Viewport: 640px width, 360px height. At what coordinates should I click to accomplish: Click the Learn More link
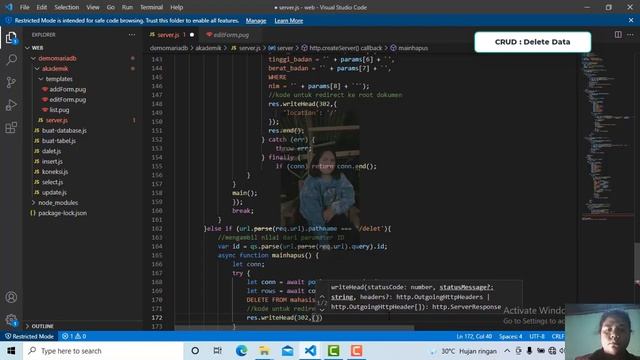point(289,20)
